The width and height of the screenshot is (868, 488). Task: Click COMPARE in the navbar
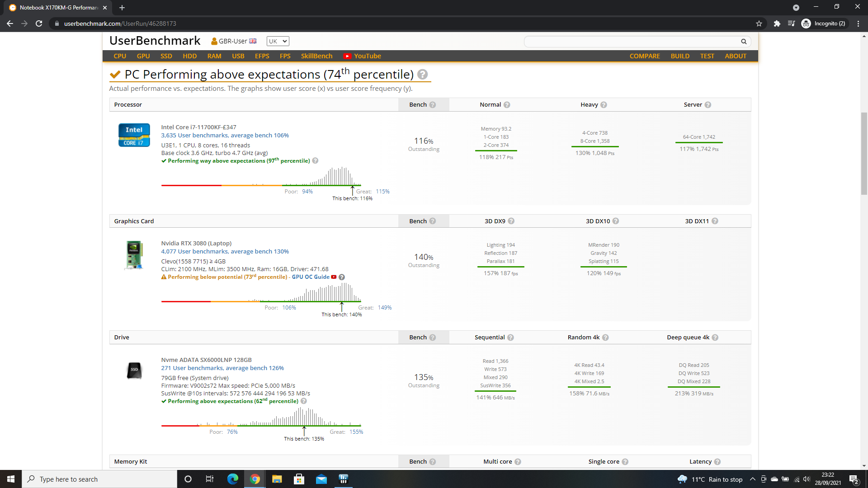(645, 56)
